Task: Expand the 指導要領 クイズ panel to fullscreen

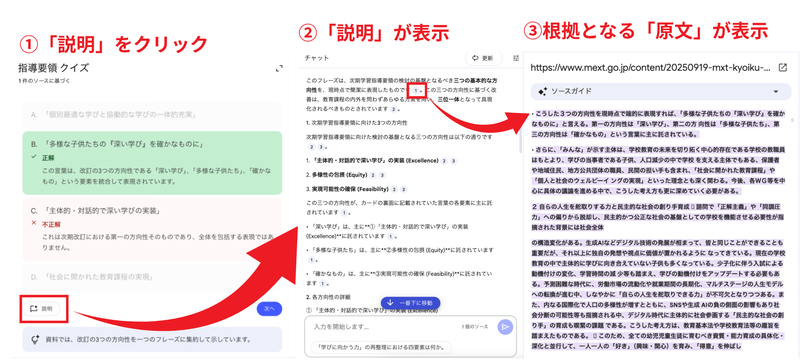Action: (279, 68)
